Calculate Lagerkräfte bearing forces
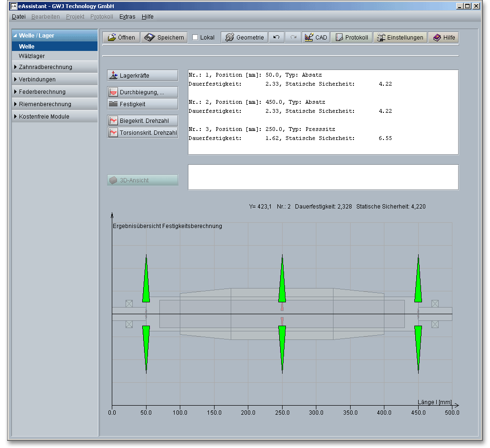490x448 pixels. pos(143,76)
